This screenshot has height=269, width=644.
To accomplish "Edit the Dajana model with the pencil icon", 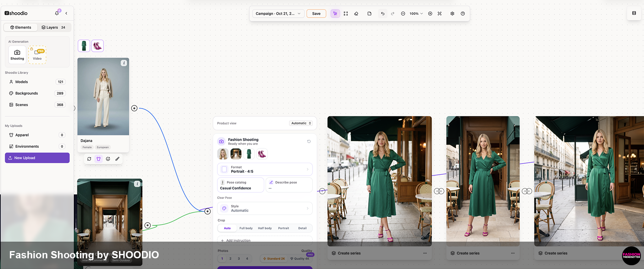I will click(x=117, y=159).
